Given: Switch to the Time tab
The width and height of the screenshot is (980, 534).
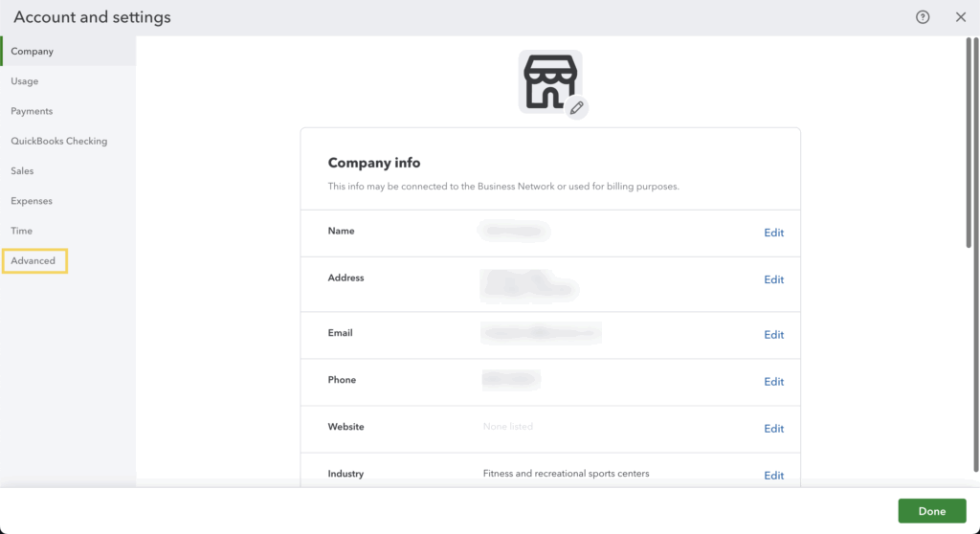Looking at the screenshot, I should click(x=22, y=231).
